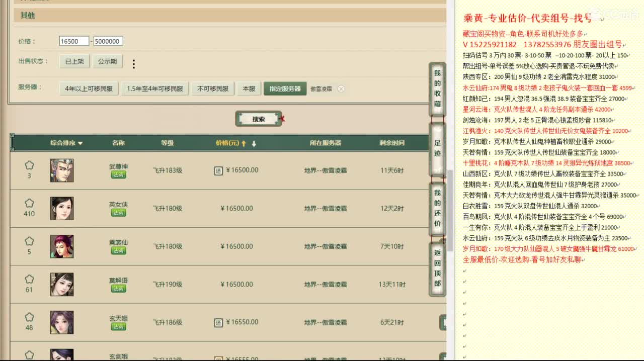
Task: Click the 飞升190级 level cell
Action: 168,285
